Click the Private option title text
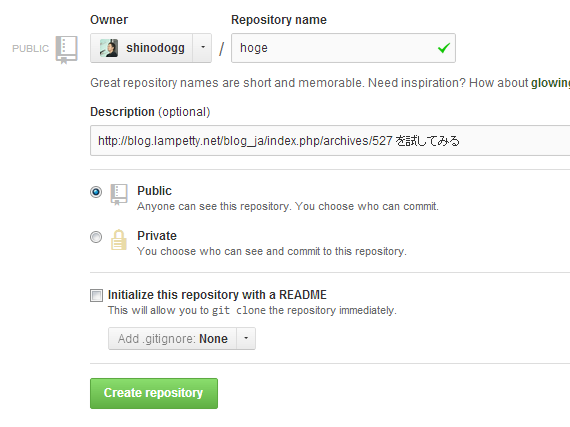Viewport: 570px width, 427px height. click(157, 236)
